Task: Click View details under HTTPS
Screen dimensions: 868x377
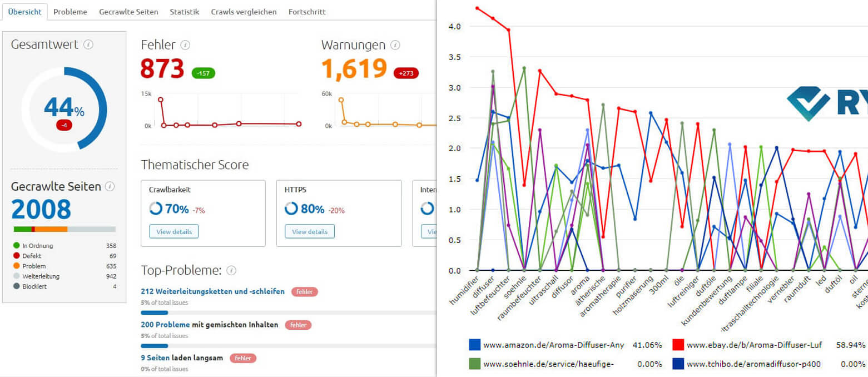Action: 309,231
